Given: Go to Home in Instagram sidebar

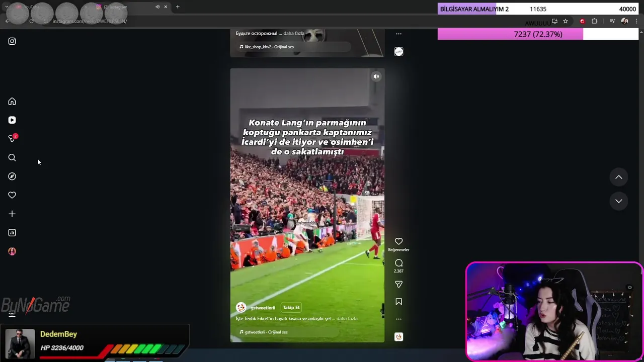Looking at the screenshot, I should (x=12, y=102).
